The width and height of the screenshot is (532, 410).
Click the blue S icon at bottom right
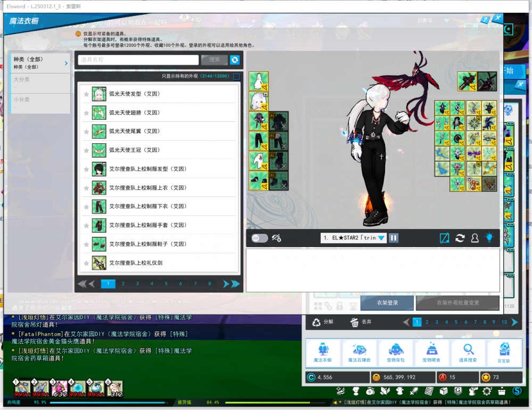pyautogui.click(x=517, y=391)
